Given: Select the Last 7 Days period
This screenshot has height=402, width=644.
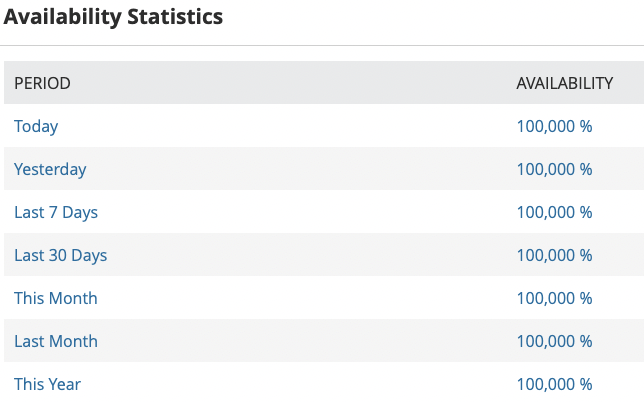Looking at the screenshot, I should pos(56,212).
